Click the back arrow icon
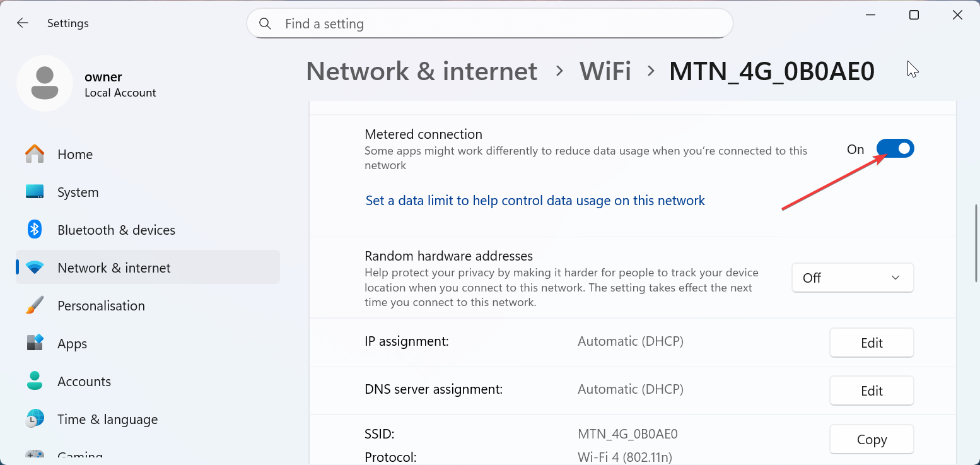The width and height of the screenshot is (980, 465). pos(23,23)
